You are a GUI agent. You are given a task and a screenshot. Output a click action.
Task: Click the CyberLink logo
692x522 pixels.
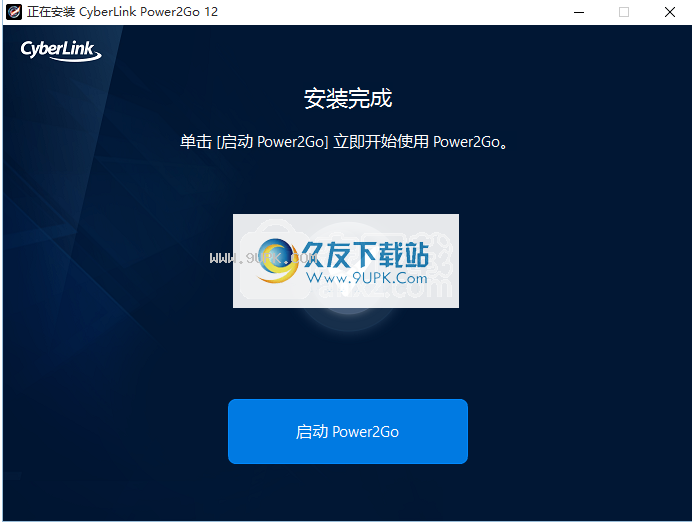(x=61, y=51)
